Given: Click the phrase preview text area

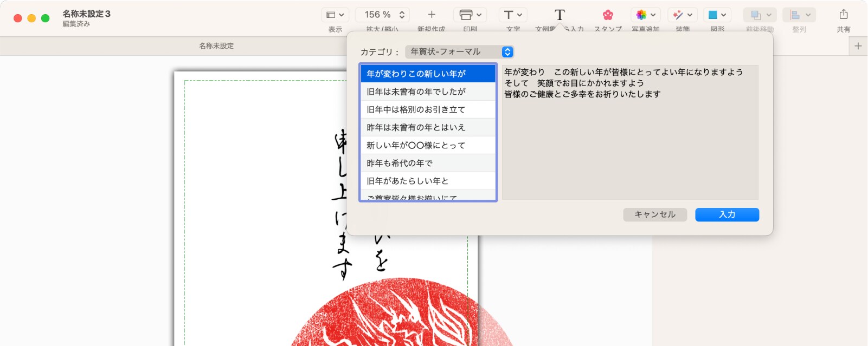Looking at the screenshot, I should coord(630,133).
